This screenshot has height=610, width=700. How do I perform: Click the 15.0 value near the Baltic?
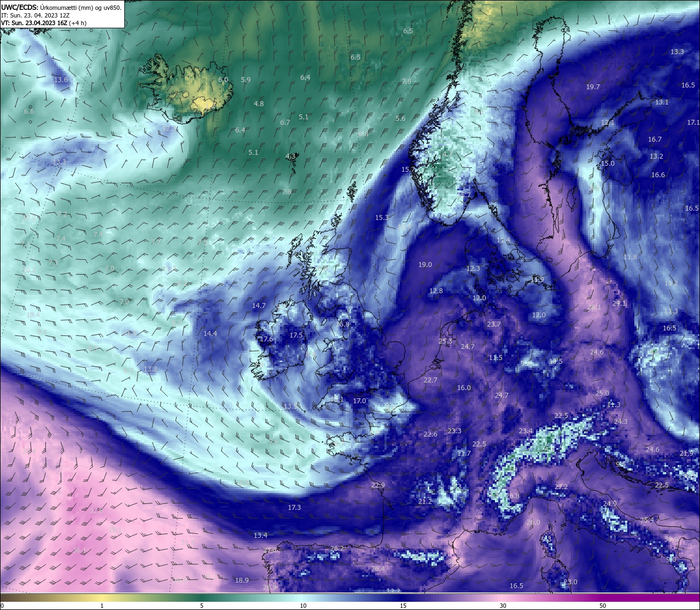(608, 164)
